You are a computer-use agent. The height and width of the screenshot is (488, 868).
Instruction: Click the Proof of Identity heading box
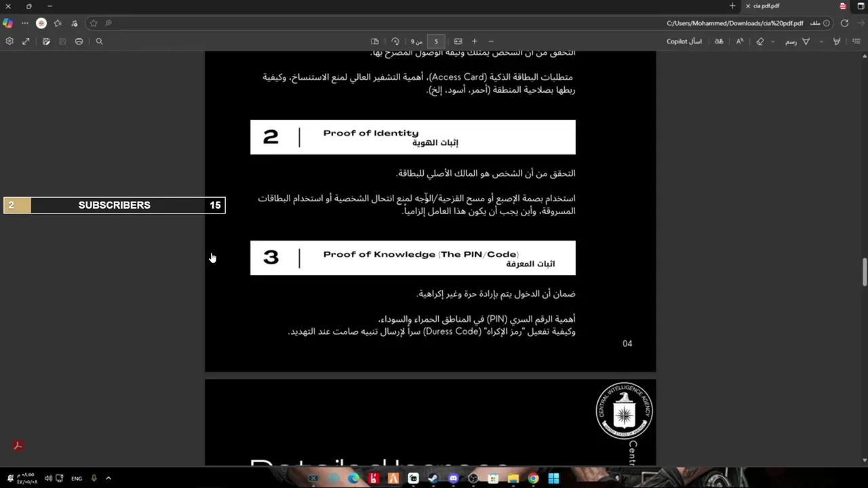pos(413,137)
